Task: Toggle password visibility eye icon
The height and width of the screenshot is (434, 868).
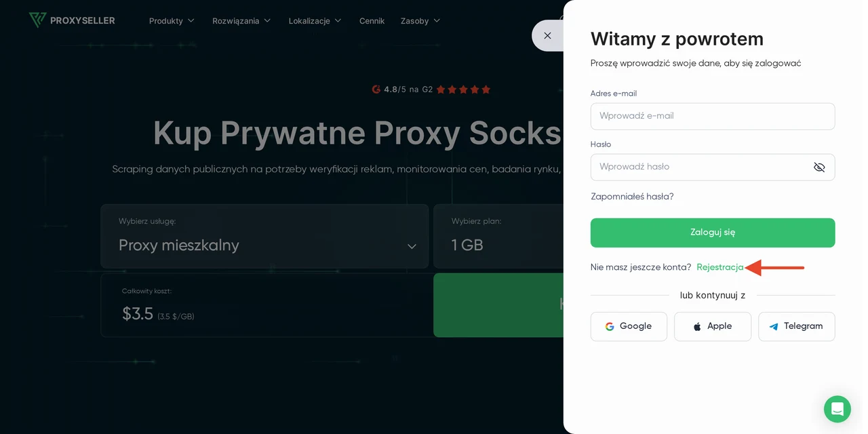Action: tap(819, 167)
